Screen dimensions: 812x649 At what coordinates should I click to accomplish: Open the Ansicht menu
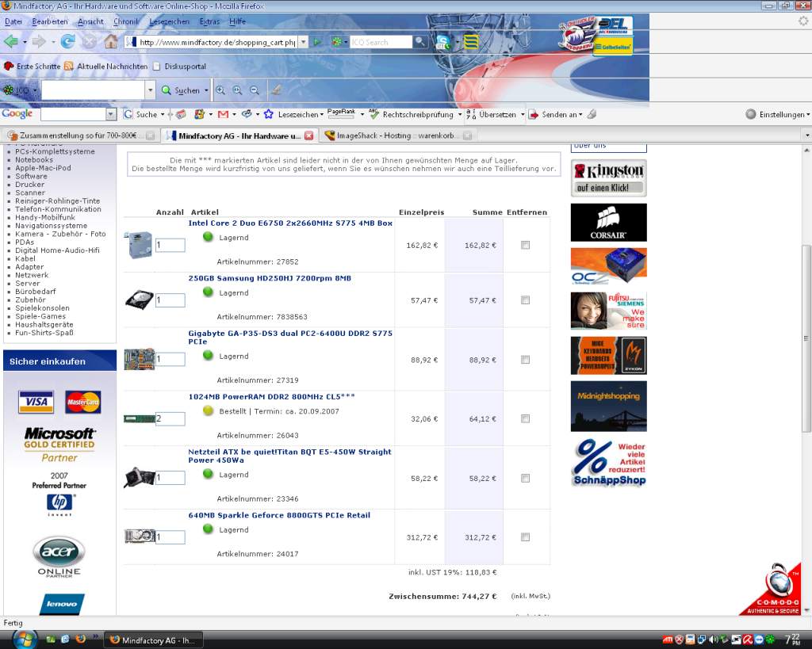pyautogui.click(x=90, y=21)
